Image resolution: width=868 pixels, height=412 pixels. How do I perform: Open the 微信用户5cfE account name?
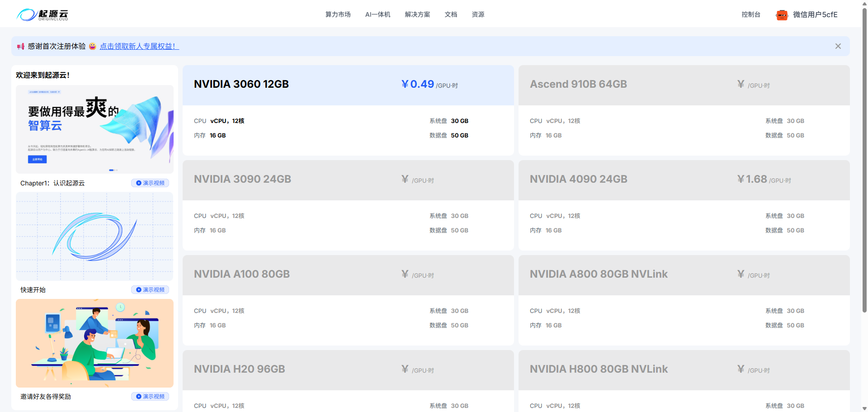(815, 14)
